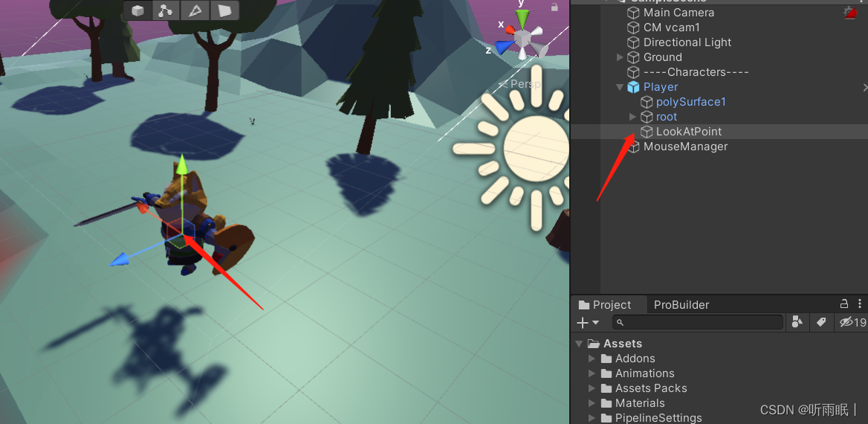The height and width of the screenshot is (424, 868).
Task: Expand the root object children
Action: coord(632,117)
